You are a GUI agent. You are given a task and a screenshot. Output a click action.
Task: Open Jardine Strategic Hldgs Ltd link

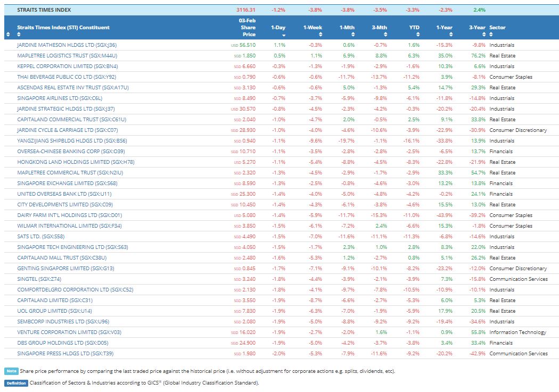pyautogui.click(x=65, y=109)
